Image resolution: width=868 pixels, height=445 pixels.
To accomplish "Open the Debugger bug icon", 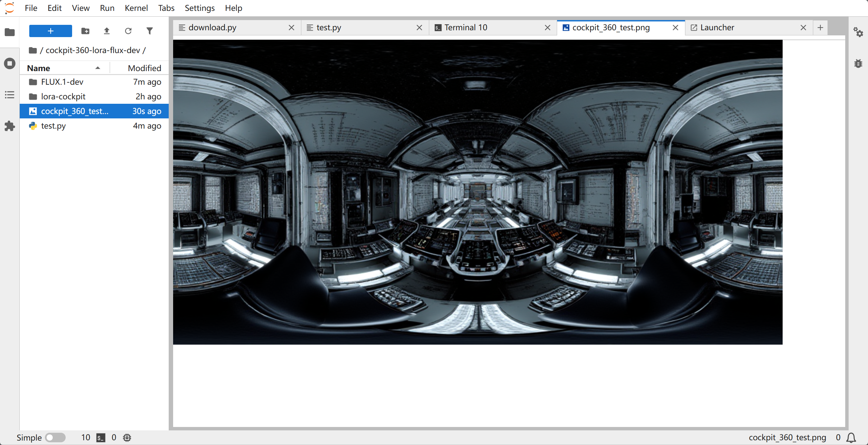I will [858, 64].
